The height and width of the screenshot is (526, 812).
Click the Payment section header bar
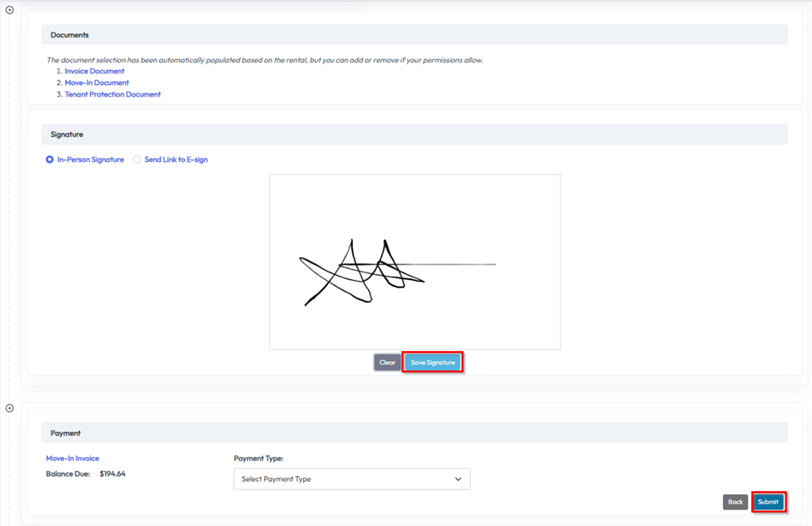pyautogui.click(x=414, y=433)
